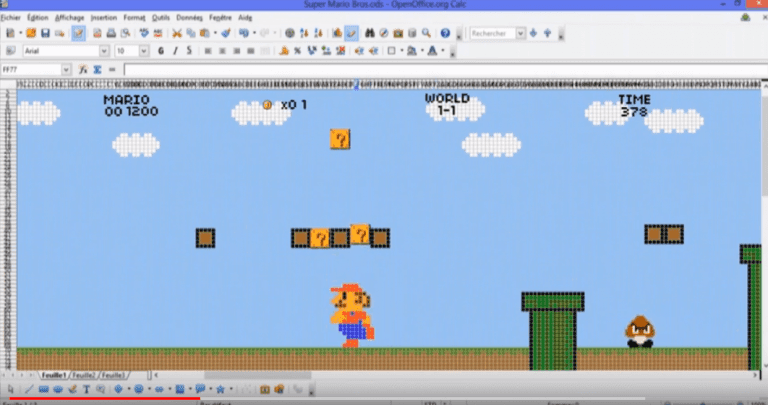Expand the Paste options dropdown arrow

click(x=215, y=33)
